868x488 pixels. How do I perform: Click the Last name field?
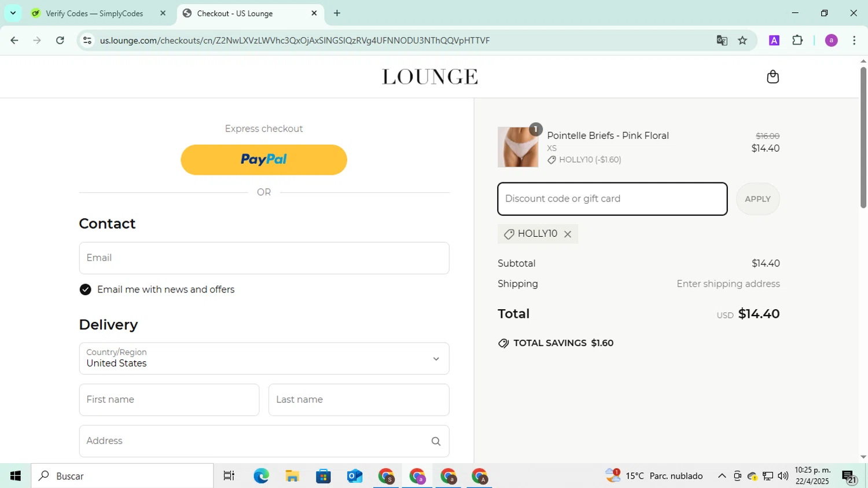[x=359, y=400]
